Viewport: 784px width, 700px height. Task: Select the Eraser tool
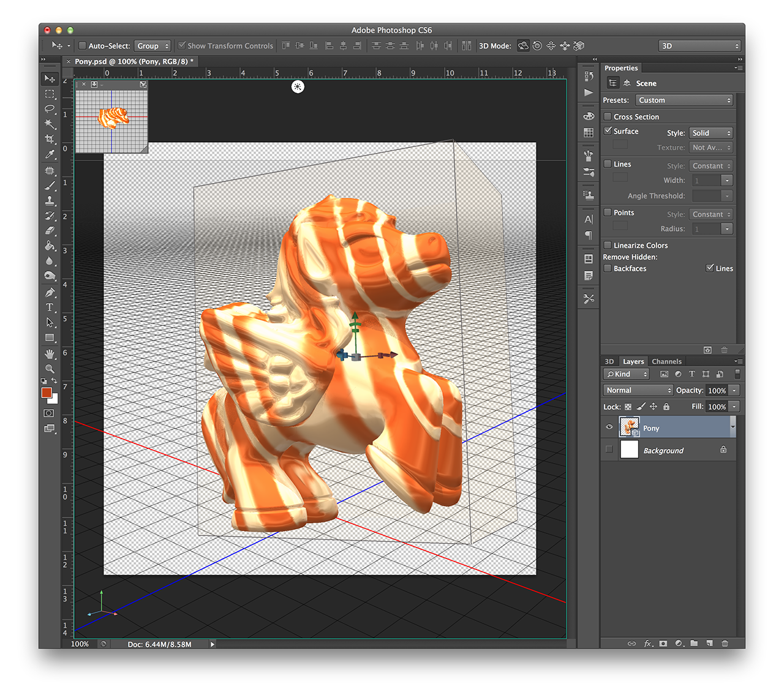click(50, 231)
